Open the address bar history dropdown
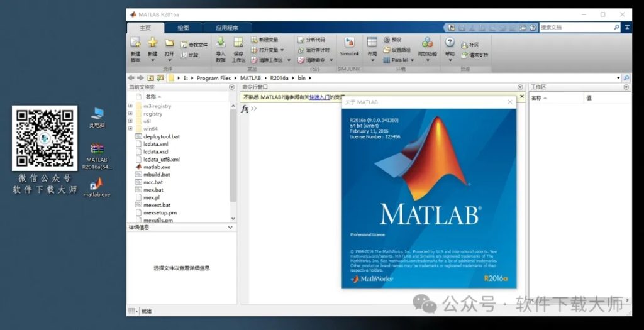Image resolution: width=644 pixels, height=330 pixels. (618, 77)
